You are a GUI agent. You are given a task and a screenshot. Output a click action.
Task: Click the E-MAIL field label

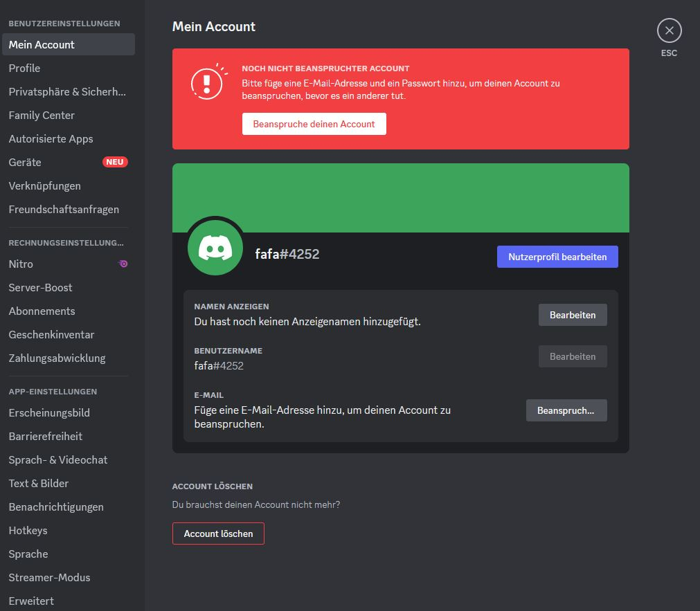tap(208, 395)
